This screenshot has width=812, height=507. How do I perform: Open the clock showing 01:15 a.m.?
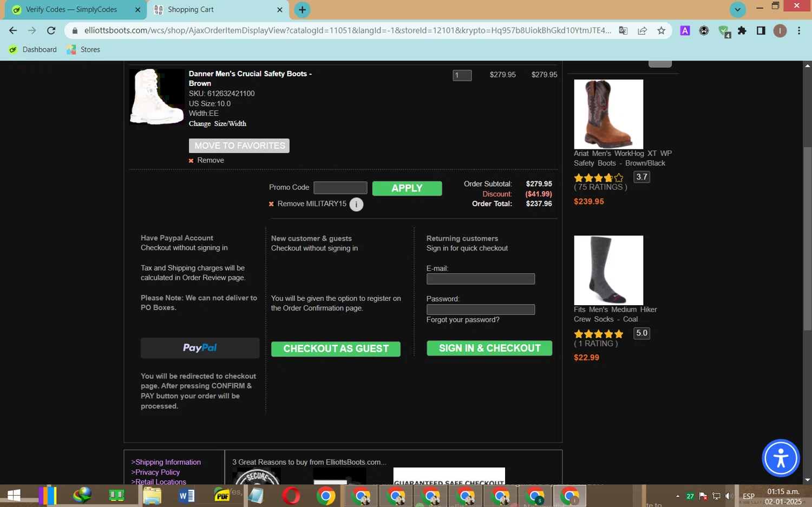click(x=783, y=497)
